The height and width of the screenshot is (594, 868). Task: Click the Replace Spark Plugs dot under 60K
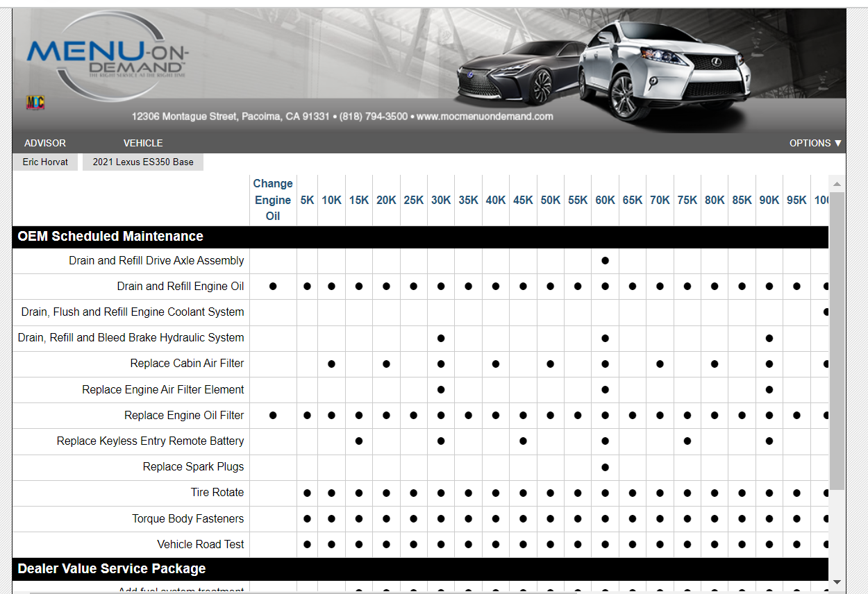[x=606, y=467]
